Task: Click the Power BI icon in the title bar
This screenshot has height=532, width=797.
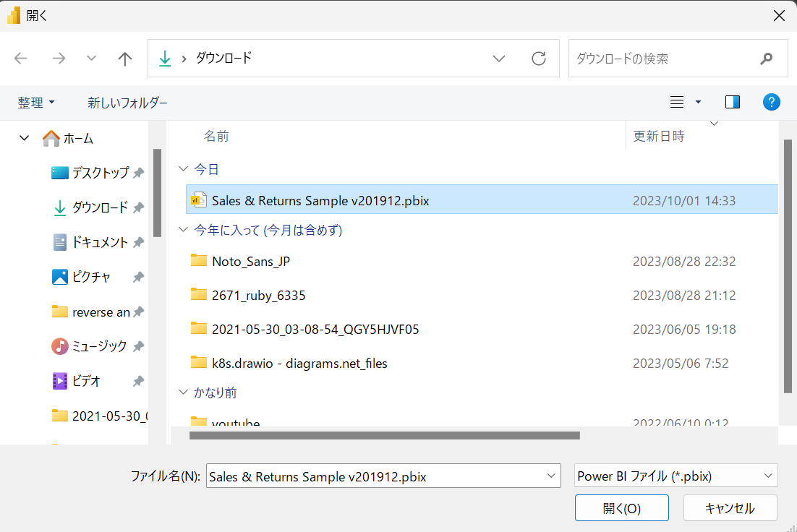Action: (x=12, y=14)
